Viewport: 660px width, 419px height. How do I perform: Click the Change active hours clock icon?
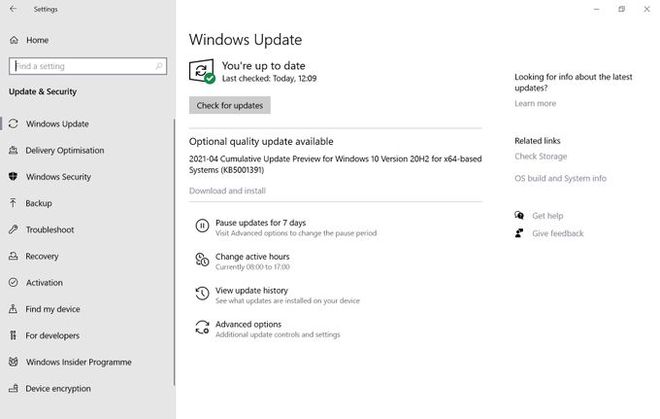(202, 261)
